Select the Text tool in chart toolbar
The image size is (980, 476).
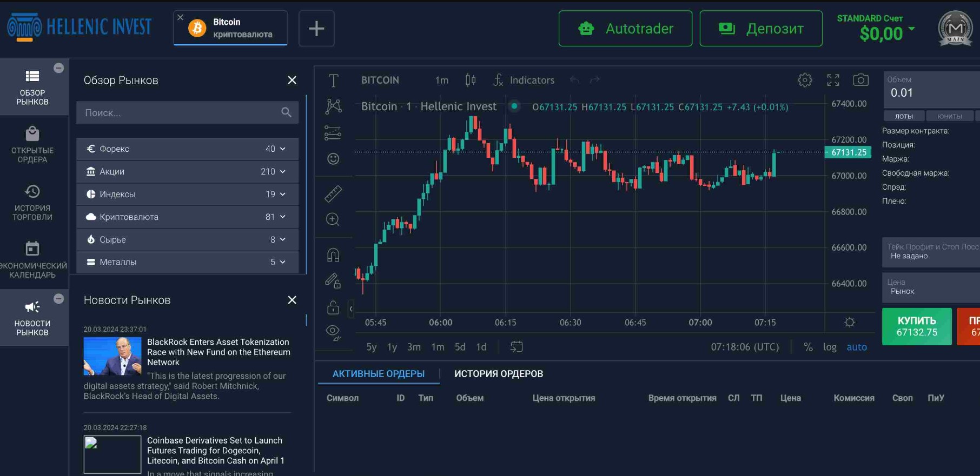pos(333,81)
